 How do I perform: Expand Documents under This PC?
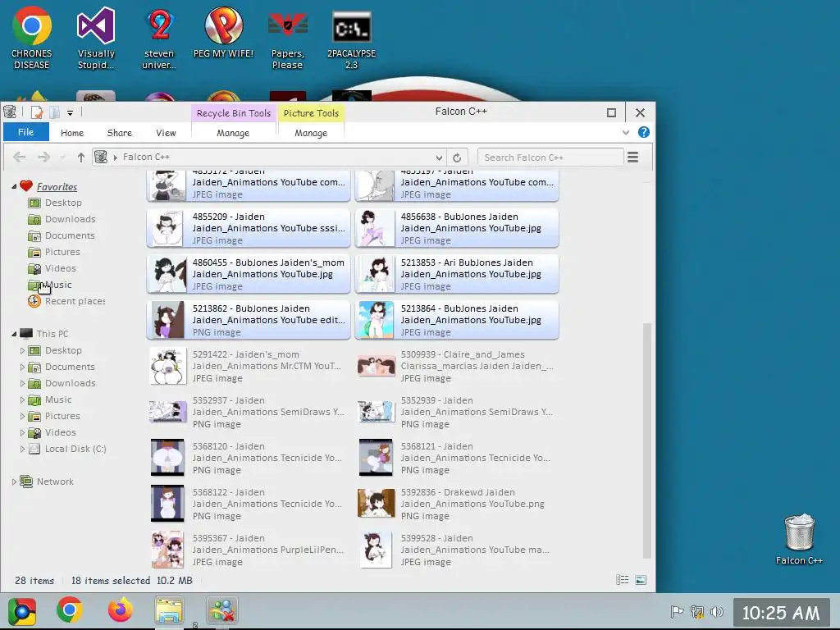point(22,367)
